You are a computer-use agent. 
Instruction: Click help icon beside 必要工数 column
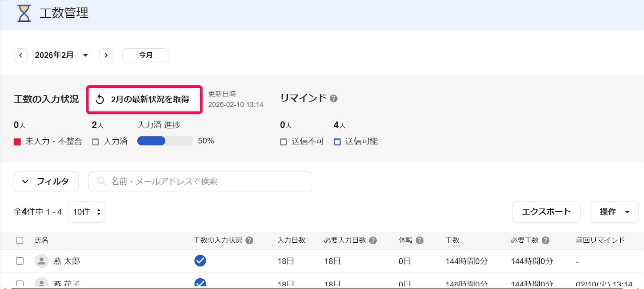pos(546,240)
